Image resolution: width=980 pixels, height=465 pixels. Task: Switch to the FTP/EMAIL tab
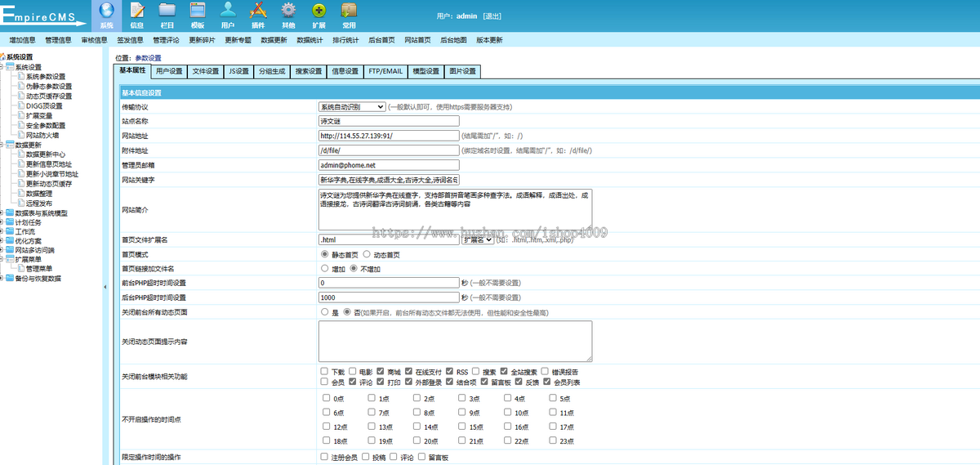tap(385, 72)
